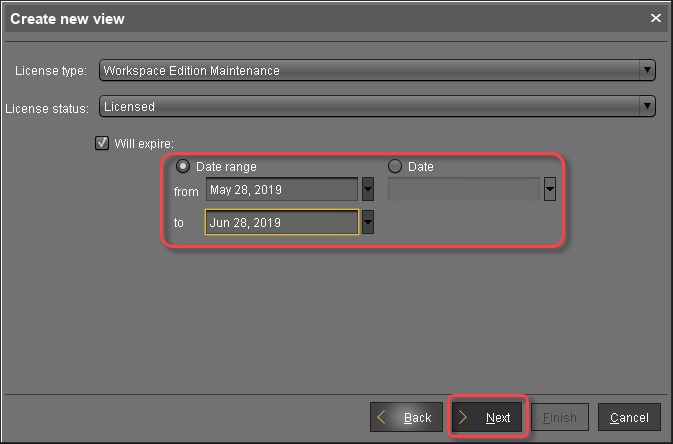Click the Workspace Edition Maintenance license type field

pos(368,71)
